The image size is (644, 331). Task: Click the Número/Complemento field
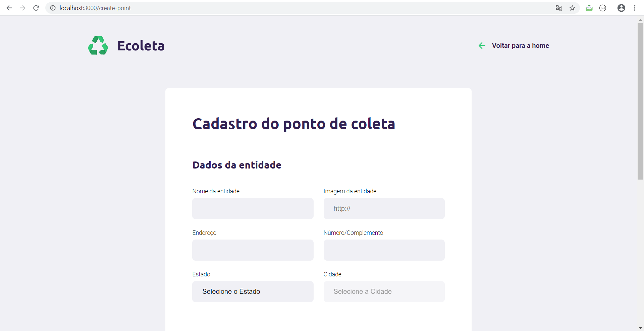(384, 250)
